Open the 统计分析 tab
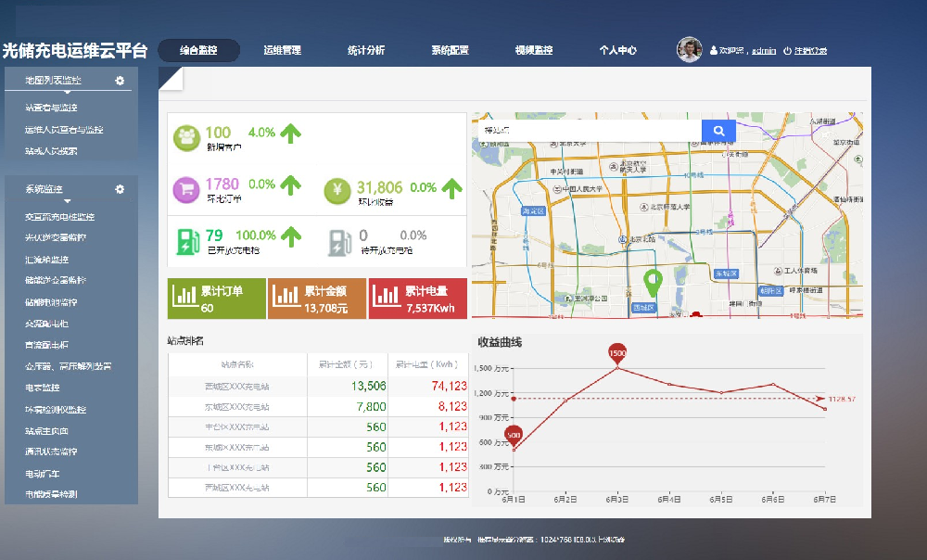The width and height of the screenshot is (927, 560). click(366, 50)
